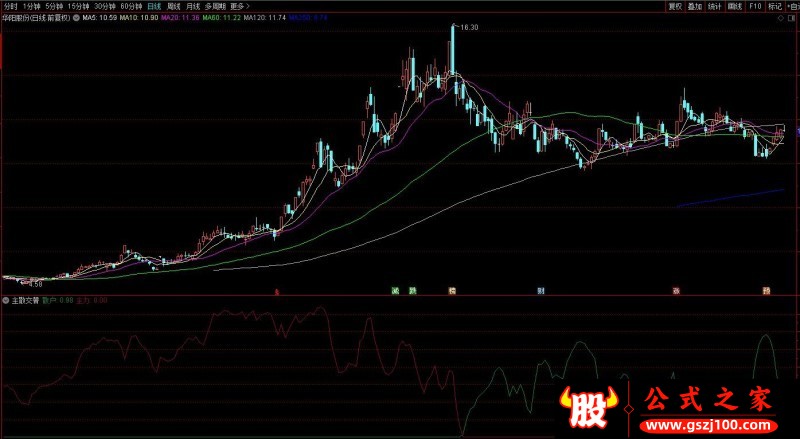Open the 多周期 multi-period view
This screenshot has height=439, width=800.
click(x=215, y=6)
